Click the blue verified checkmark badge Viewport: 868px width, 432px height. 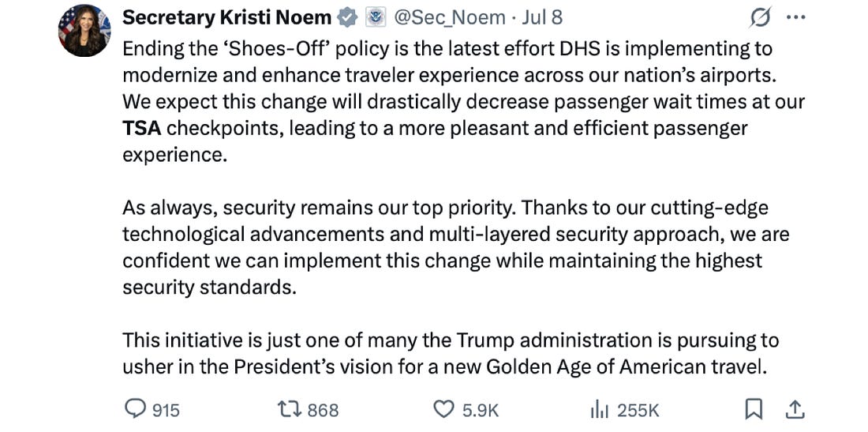point(347,17)
